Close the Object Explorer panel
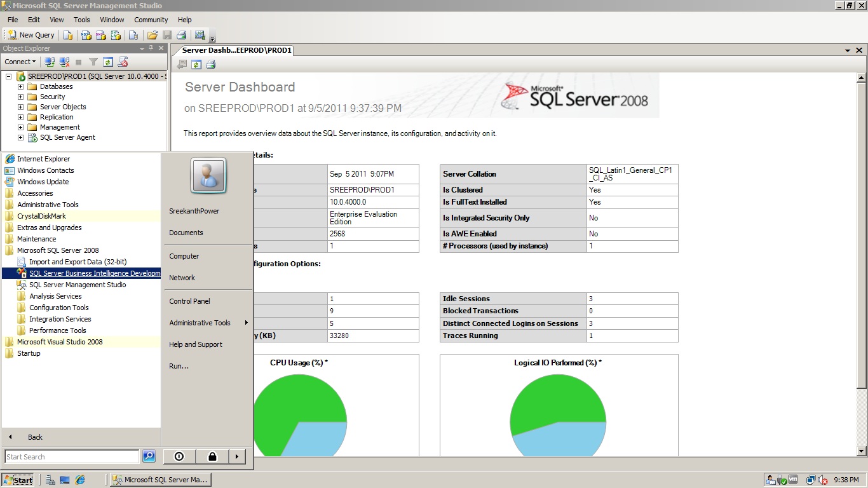Viewport: 868px width, 488px height. pos(161,48)
